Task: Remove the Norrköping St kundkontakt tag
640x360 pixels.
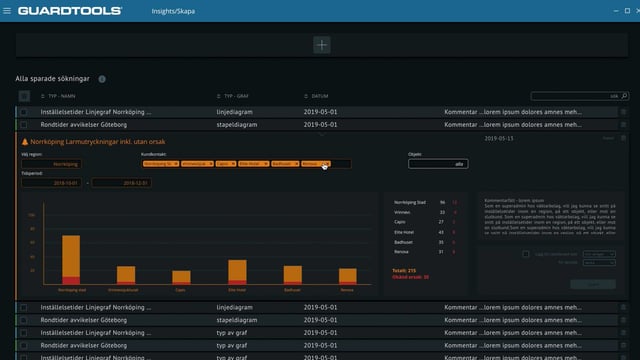Action: click(x=176, y=164)
